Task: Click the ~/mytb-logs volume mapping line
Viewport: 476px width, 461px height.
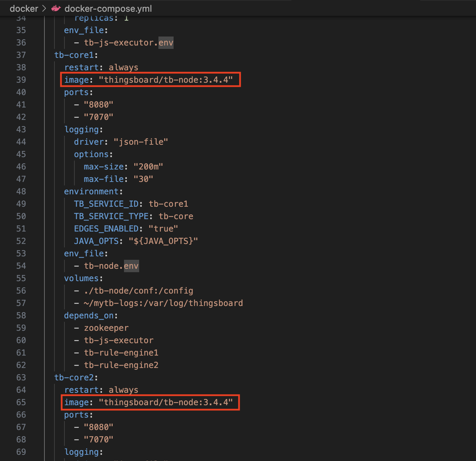Action: coord(163,303)
